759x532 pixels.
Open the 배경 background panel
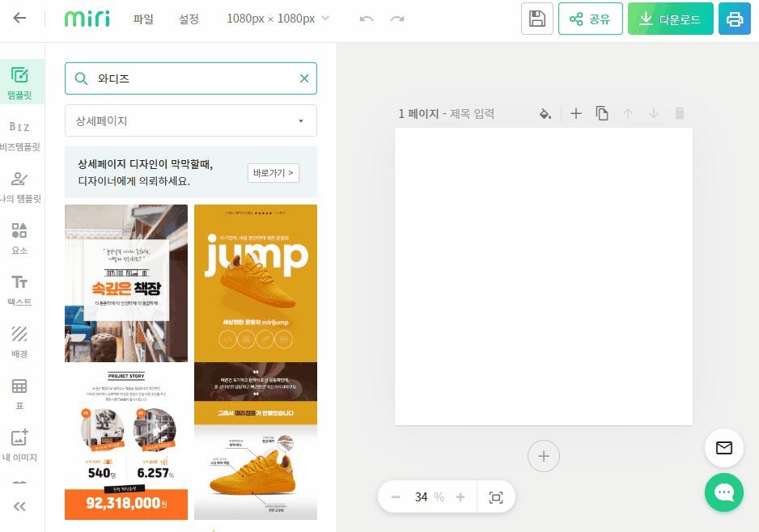click(19, 343)
